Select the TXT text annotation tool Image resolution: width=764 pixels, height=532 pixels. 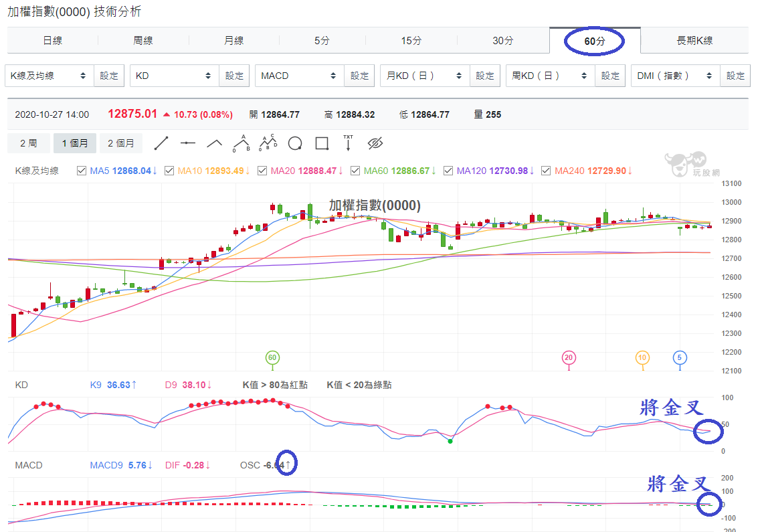pos(348,143)
